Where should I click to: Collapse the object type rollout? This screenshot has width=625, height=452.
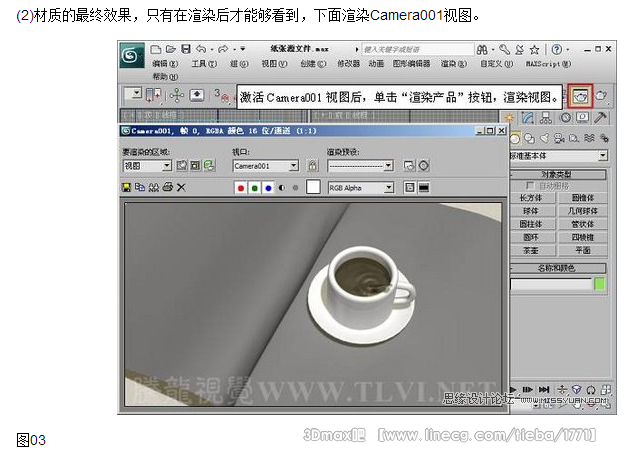(x=558, y=174)
